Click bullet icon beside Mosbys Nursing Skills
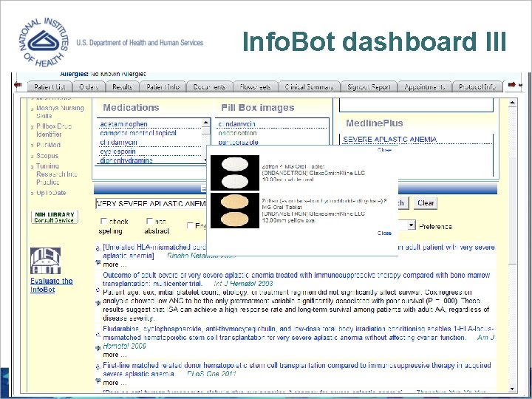Image resolution: width=532 pixels, height=399 pixels. point(33,109)
